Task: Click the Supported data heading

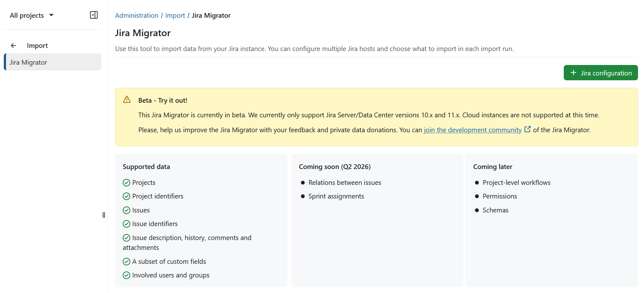Action: pos(146,167)
